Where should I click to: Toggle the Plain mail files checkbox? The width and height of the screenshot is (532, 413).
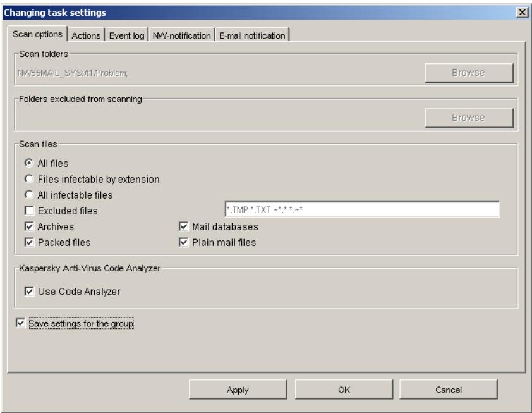184,242
